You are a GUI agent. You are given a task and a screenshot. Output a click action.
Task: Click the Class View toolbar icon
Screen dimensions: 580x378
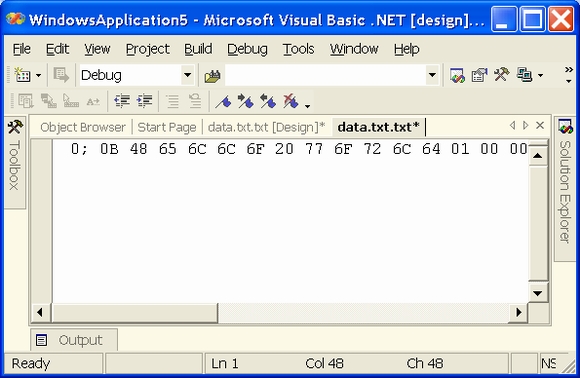[x=524, y=75]
